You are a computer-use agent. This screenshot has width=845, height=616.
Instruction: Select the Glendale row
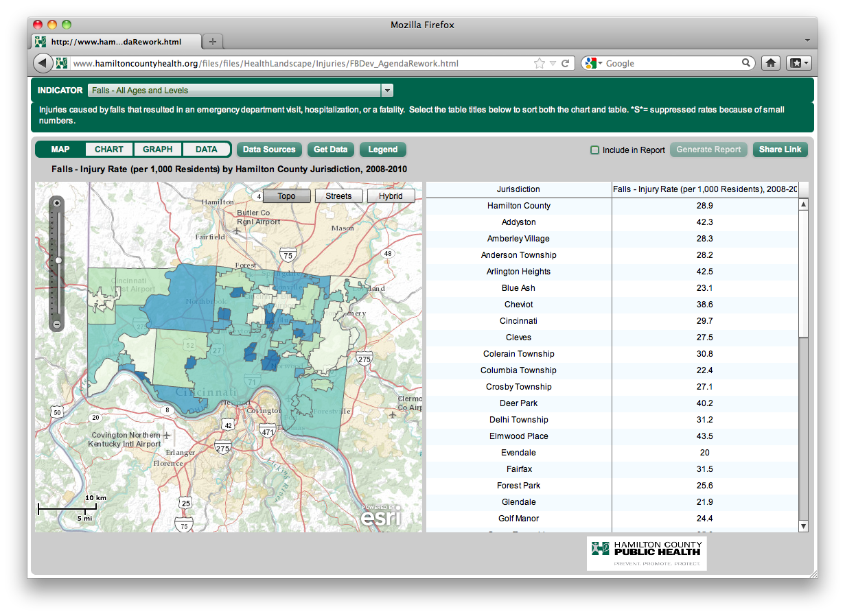pos(612,502)
